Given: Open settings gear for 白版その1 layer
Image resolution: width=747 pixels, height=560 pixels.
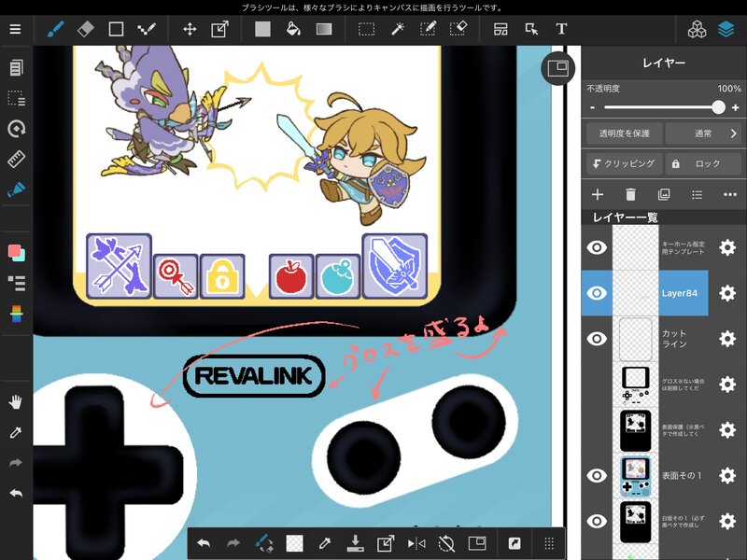Looking at the screenshot, I should pyautogui.click(x=727, y=521).
